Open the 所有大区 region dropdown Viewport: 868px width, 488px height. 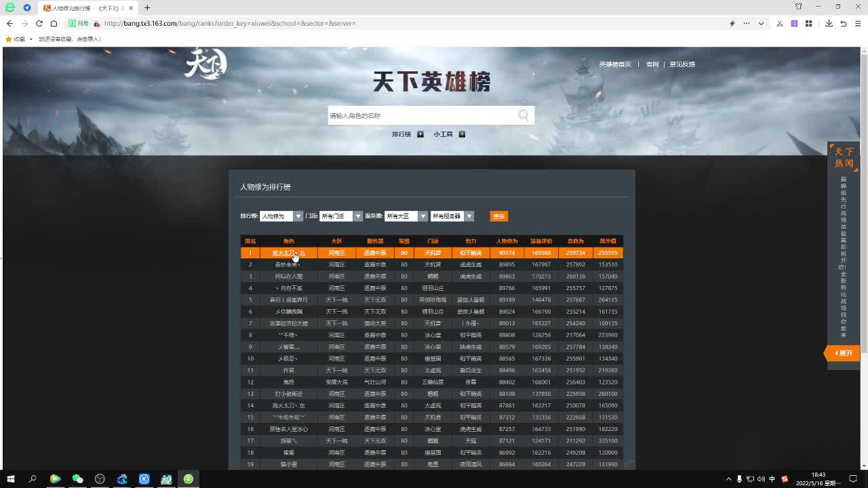coord(406,216)
